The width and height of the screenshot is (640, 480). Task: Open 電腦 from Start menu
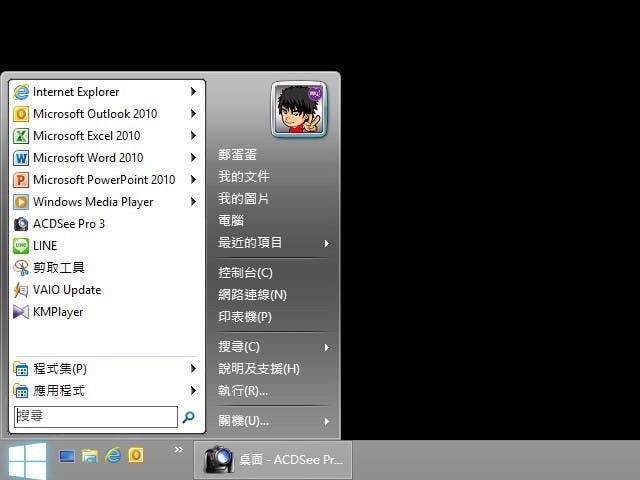coord(231,221)
